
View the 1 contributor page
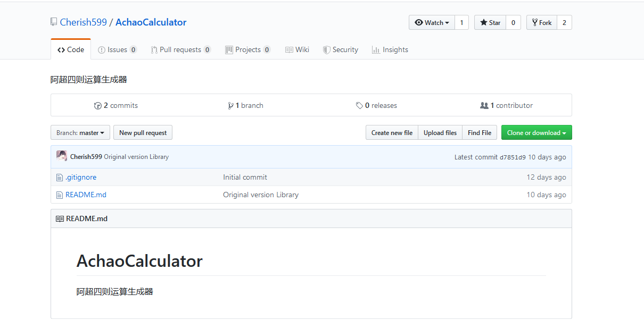(x=507, y=105)
